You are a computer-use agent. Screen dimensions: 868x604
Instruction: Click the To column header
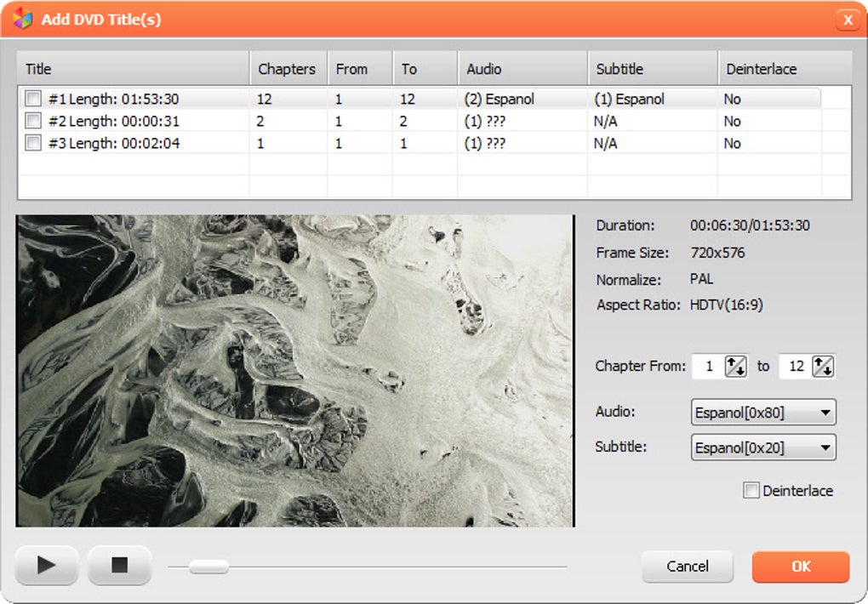tap(425, 69)
